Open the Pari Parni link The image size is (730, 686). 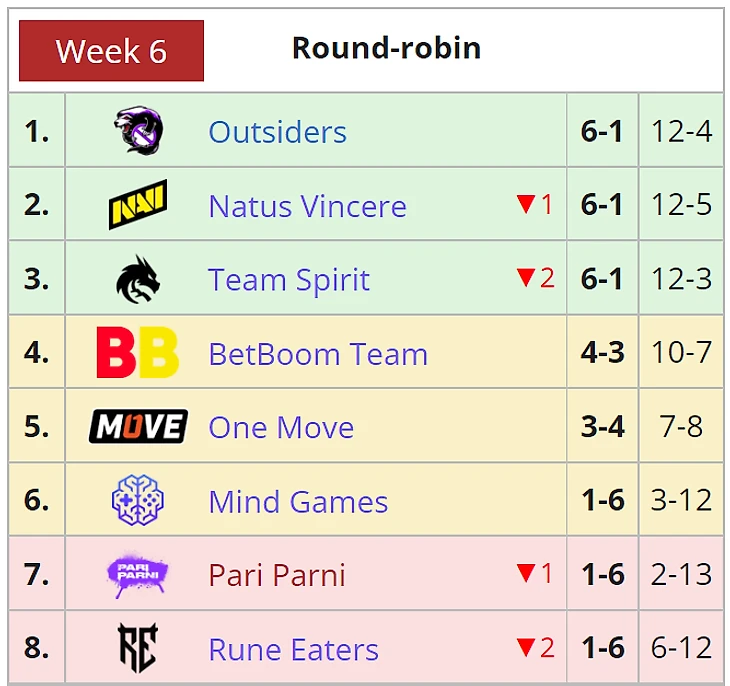click(277, 576)
